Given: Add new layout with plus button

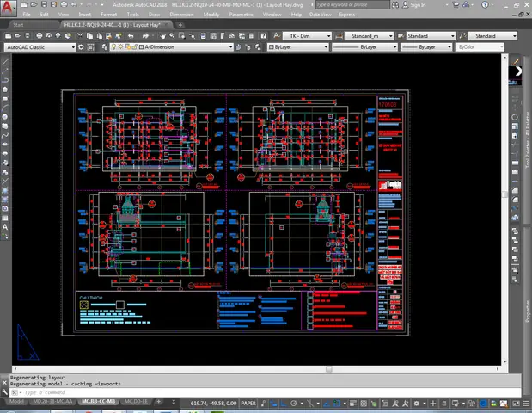Looking at the screenshot, I should [158, 402].
